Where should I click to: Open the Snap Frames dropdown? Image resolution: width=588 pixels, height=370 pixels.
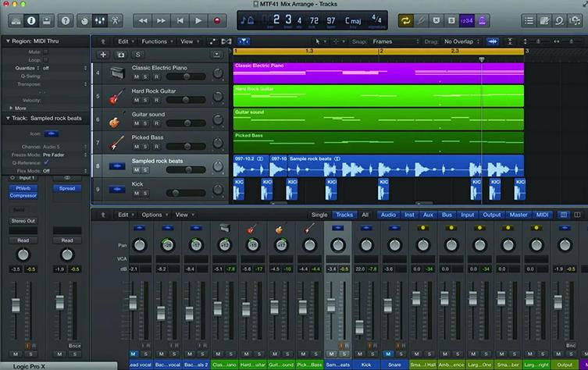click(396, 41)
